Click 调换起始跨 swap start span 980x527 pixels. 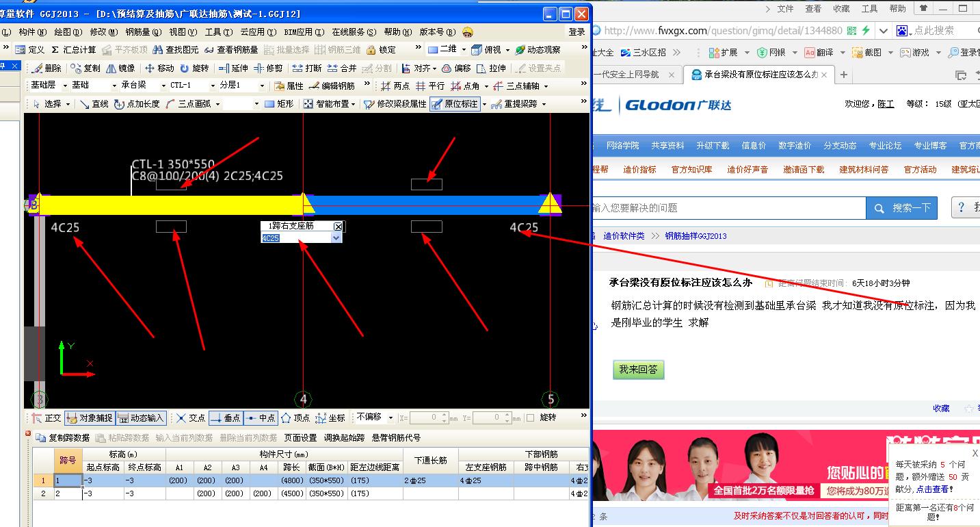pos(345,437)
